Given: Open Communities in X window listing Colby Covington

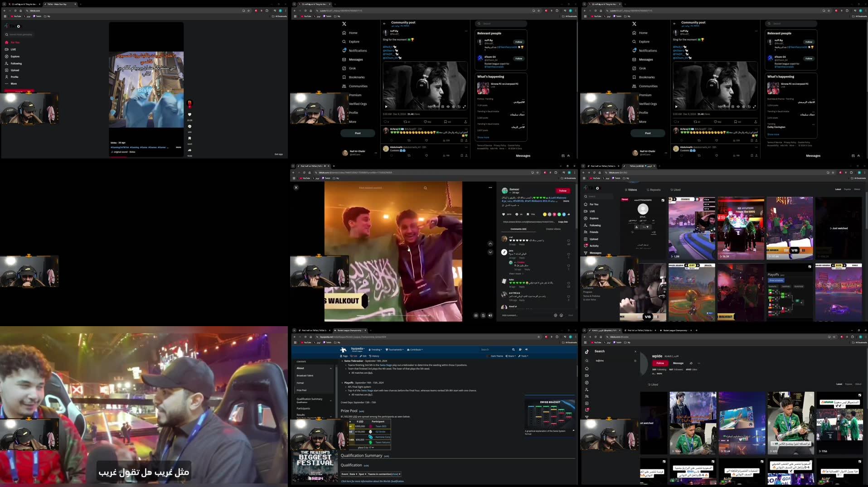Looking at the screenshot, I should pyautogui.click(x=645, y=86).
